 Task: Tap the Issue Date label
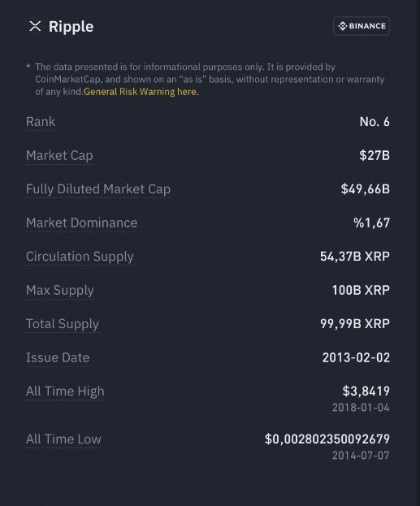(x=58, y=357)
